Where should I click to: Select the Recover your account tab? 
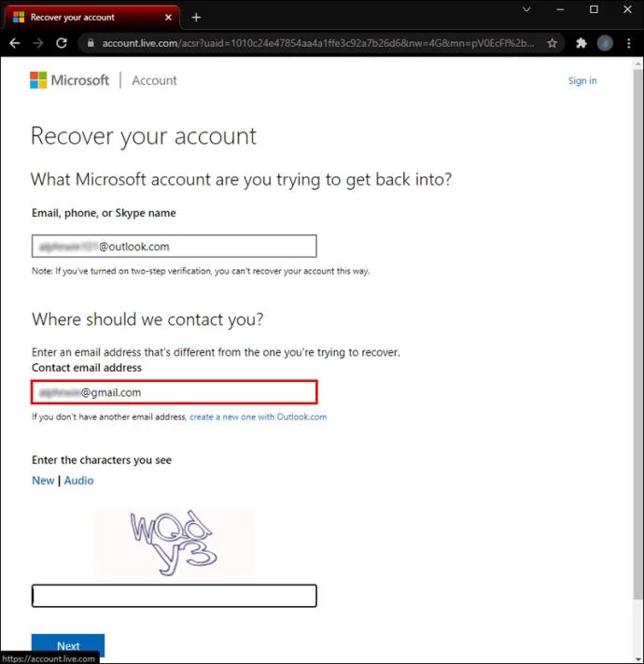point(91,18)
